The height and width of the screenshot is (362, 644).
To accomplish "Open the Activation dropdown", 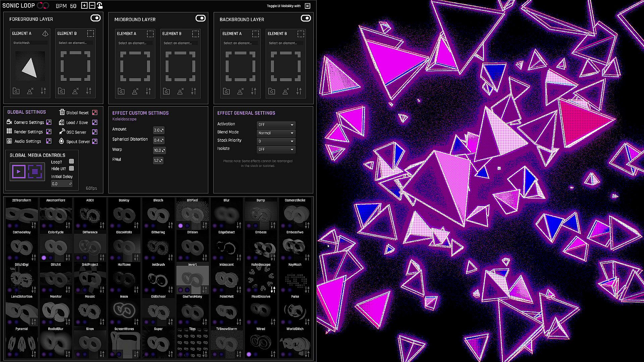I will (x=276, y=125).
